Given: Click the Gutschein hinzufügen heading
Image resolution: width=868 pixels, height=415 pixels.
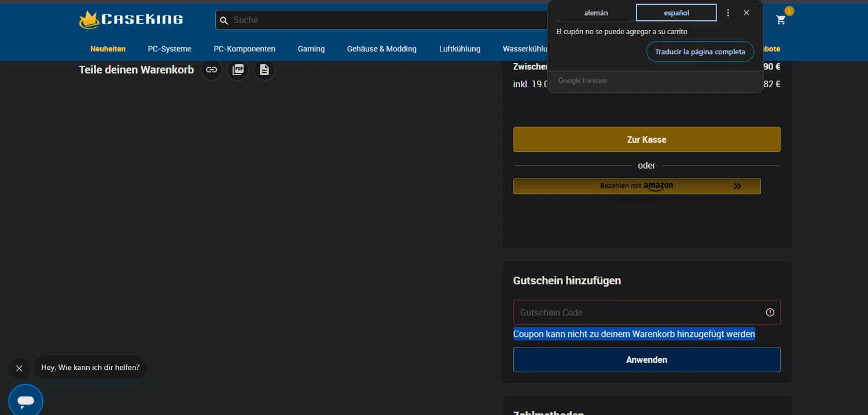Looking at the screenshot, I should (567, 281).
